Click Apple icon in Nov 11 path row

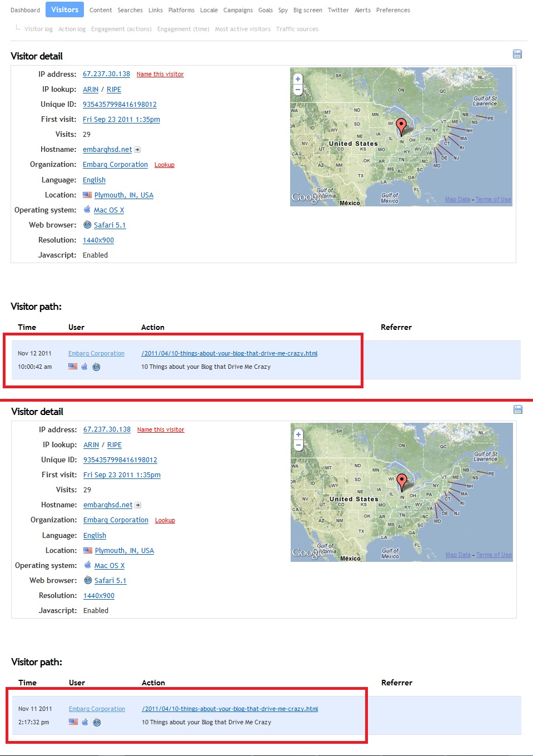tap(85, 722)
